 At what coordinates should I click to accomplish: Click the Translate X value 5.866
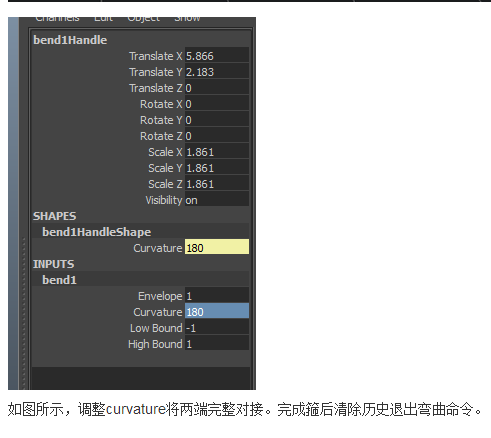click(x=217, y=56)
